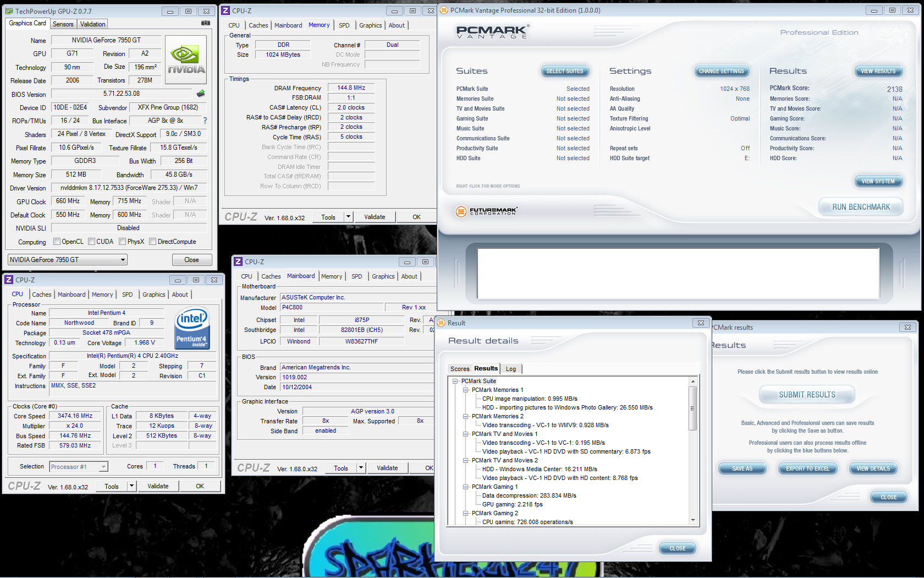This screenshot has width=924, height=578.
Task: Click the Result tree scrollbar up arrow
Action: (693, 381)
